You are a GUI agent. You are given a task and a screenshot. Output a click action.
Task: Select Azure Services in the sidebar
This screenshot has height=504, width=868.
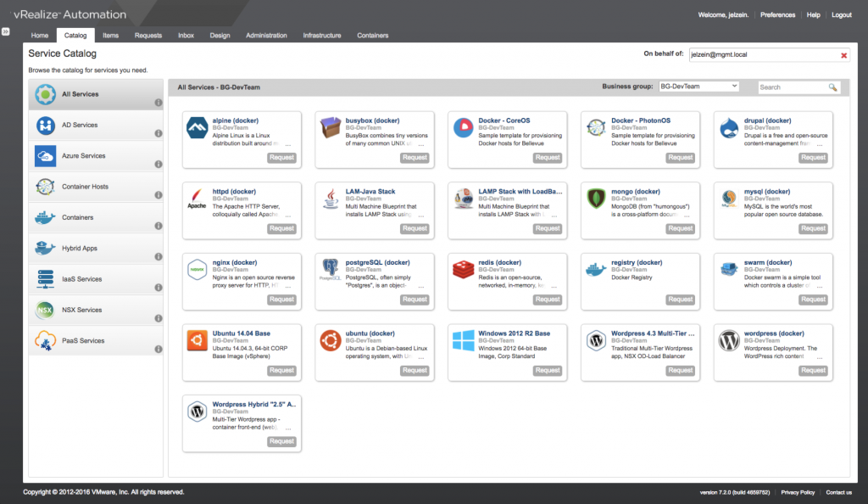click(83, 156)
